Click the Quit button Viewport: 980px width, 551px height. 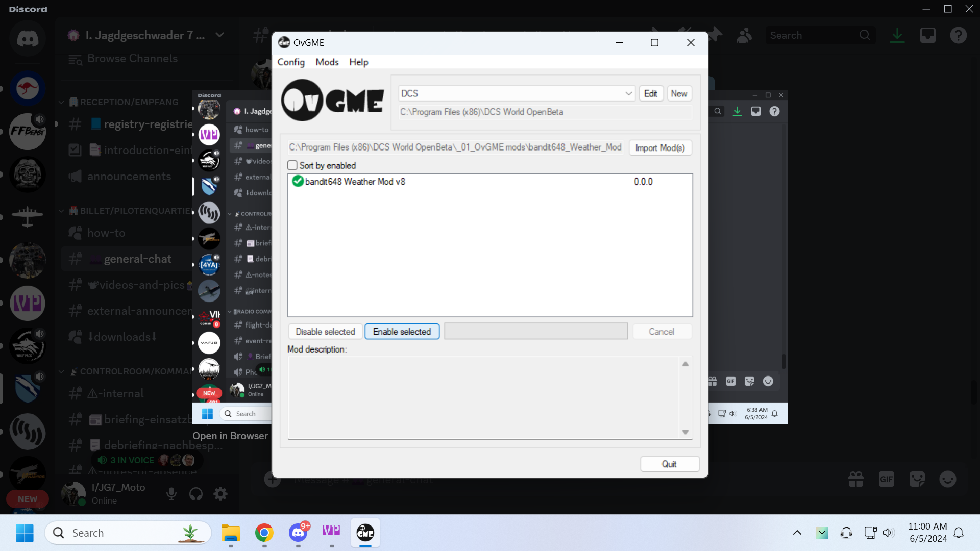tap(669, 464)
